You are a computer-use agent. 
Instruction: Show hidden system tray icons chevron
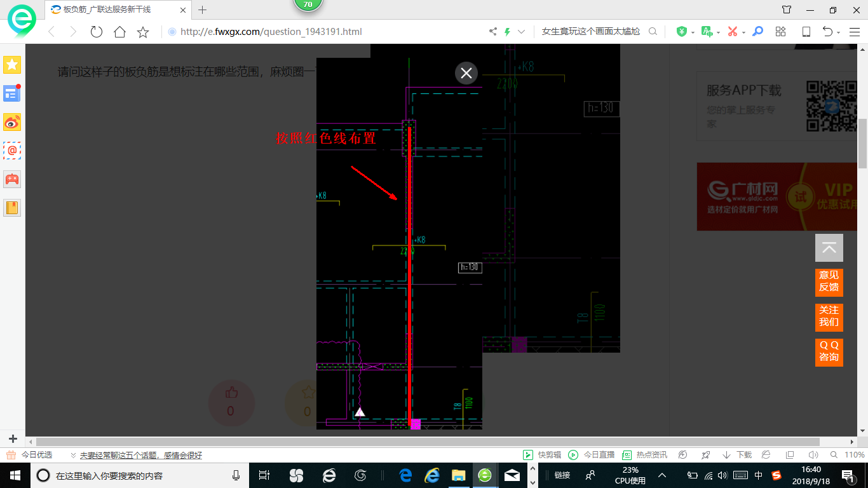click(661, 475)
